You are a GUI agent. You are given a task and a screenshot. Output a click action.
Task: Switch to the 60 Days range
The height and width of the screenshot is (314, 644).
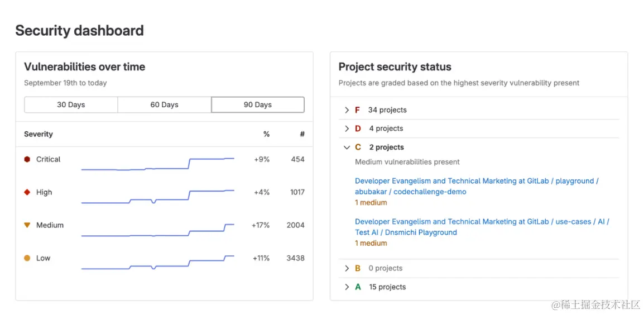(164, 104)
